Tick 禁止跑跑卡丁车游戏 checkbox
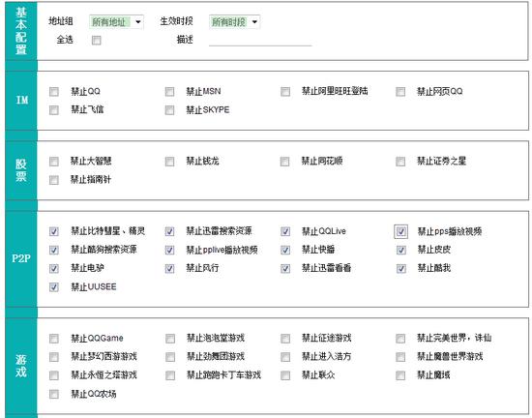The width and height of the screenshot is (532, 418). tap(170, 375)
